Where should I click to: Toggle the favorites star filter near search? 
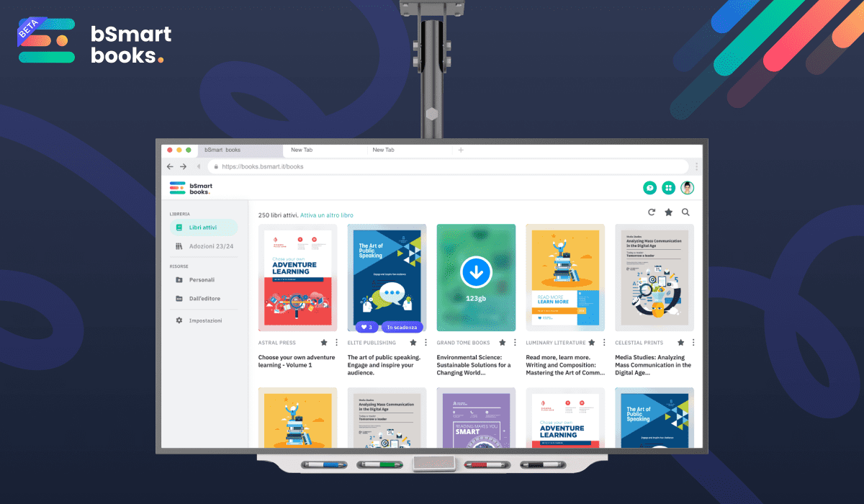tap(668, 212)
